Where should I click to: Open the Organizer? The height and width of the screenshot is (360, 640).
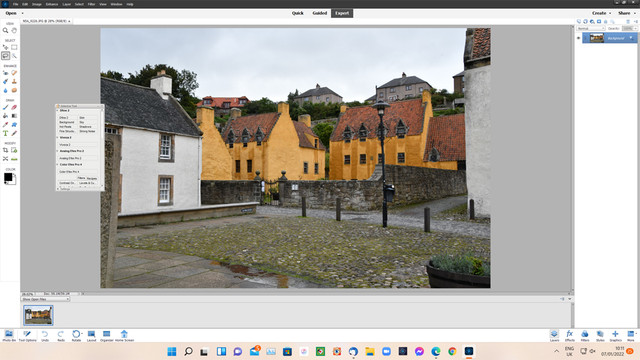pyautogui.click(x=107, y=336)
